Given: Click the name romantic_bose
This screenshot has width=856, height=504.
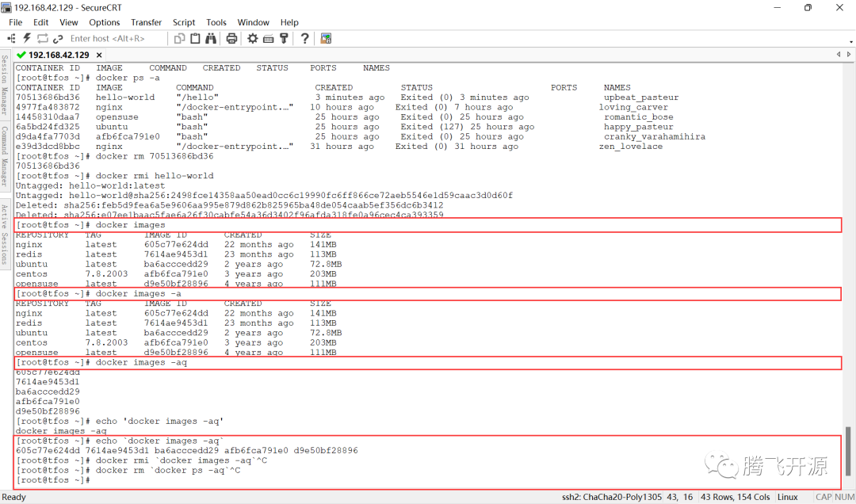Looking at the screenshot, I should pos(638,116).
